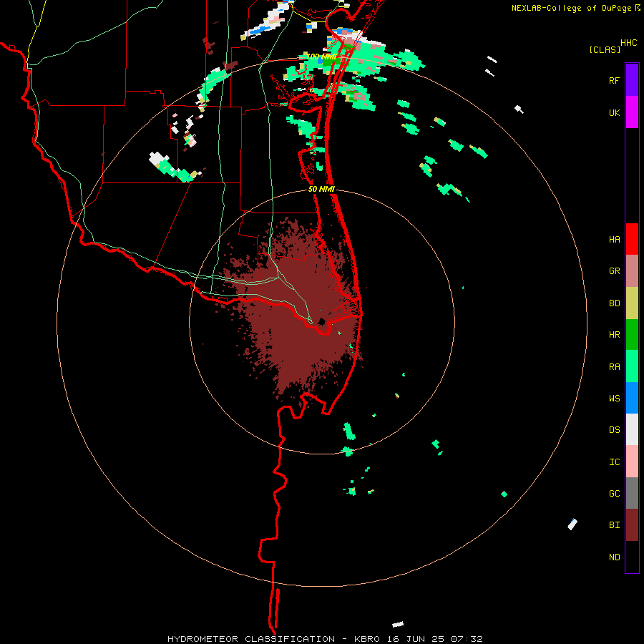Screen dimensions: 644x644
Task: Click the GC legend label
Action: pos(614,494)
